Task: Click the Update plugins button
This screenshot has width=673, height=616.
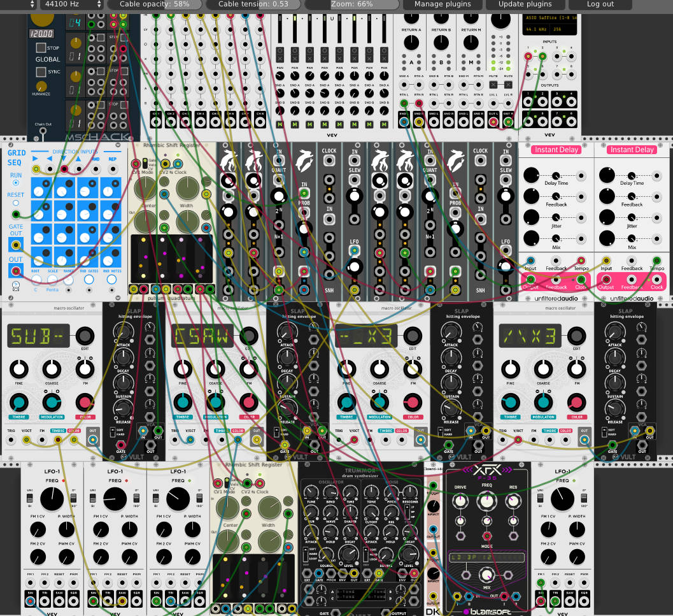Action: (525, 4)
